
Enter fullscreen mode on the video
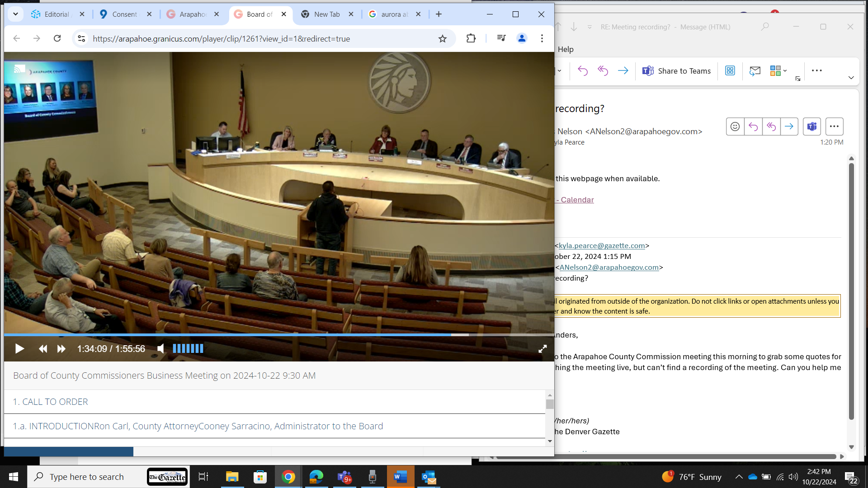542,349
